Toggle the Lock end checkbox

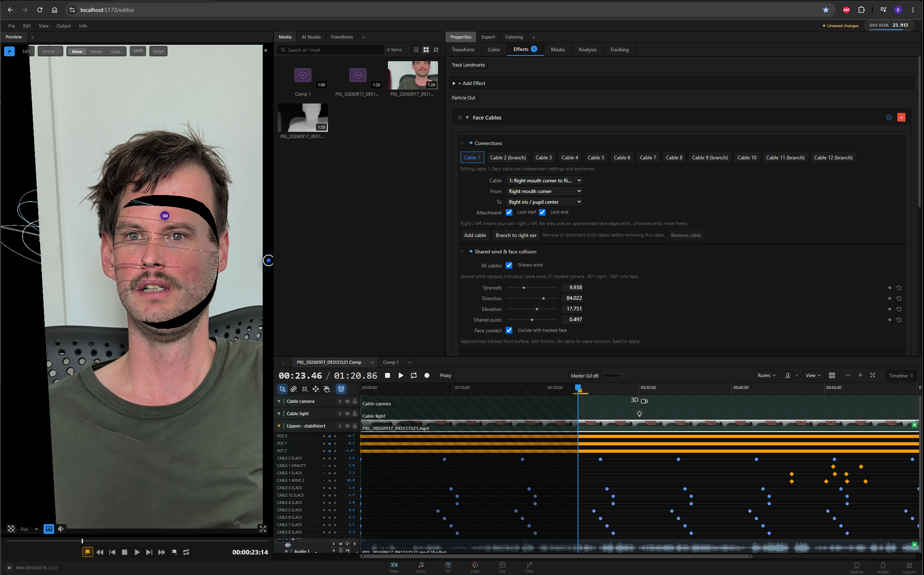(x=542, y=212)
